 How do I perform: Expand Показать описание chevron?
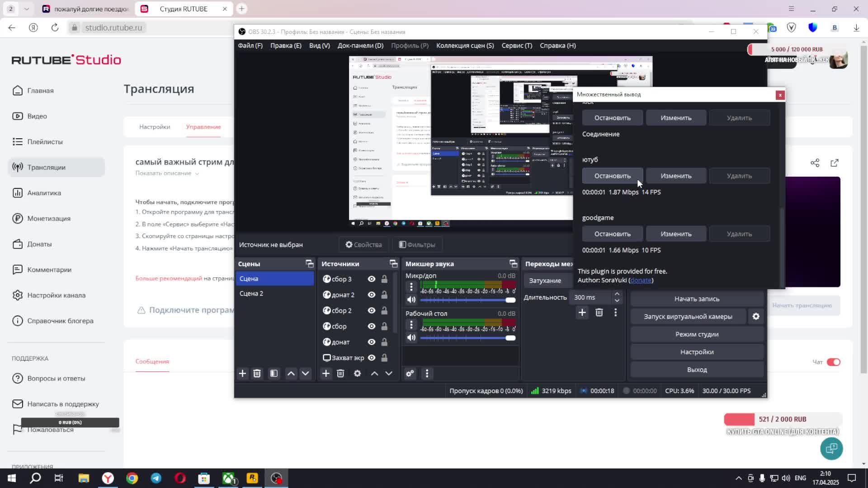(197, 174)
